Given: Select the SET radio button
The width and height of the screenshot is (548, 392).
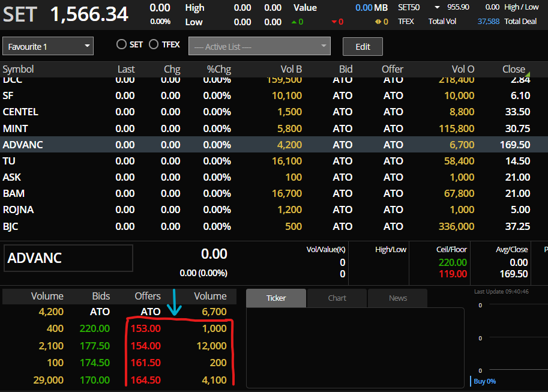Looking at the screenshot, I should [x=122, y=44].
